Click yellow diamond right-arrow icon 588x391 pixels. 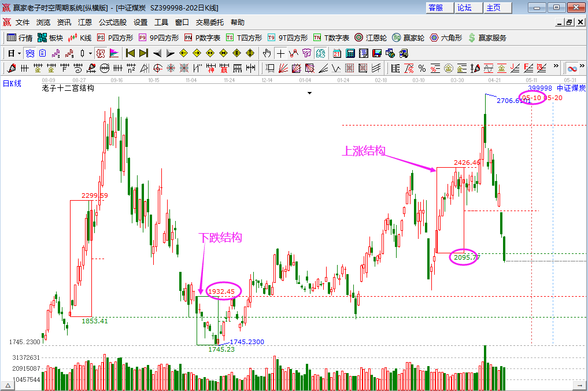(197, 54)
